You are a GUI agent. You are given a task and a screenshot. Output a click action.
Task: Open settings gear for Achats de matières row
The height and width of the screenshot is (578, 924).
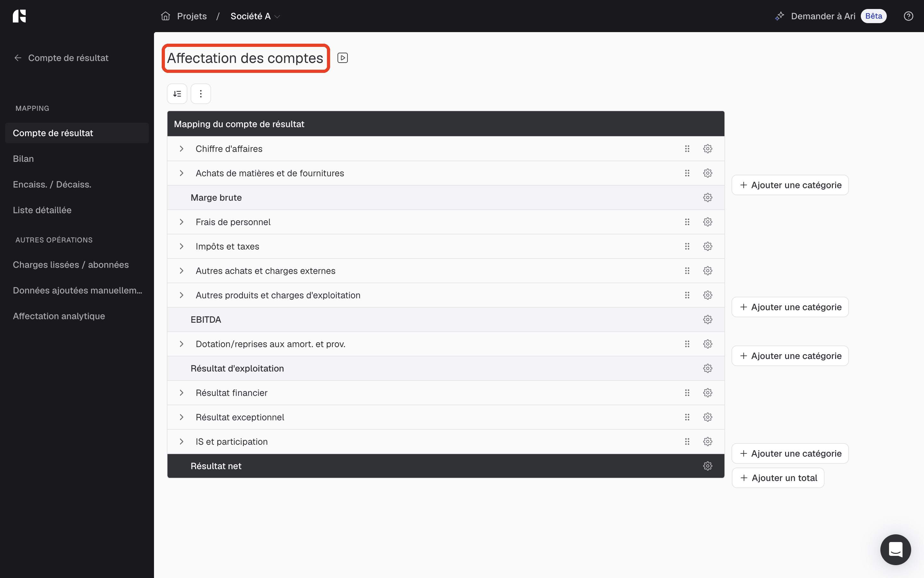pos(707,173)
